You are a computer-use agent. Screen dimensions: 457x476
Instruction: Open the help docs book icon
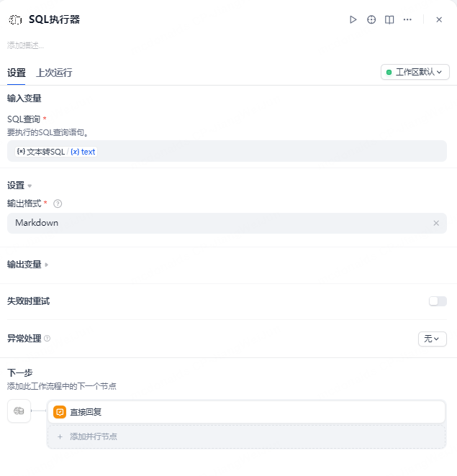coord(389,20)
